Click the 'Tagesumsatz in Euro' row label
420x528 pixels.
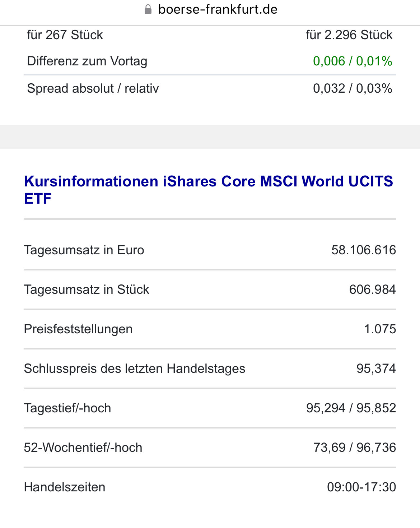pos(84,250)
